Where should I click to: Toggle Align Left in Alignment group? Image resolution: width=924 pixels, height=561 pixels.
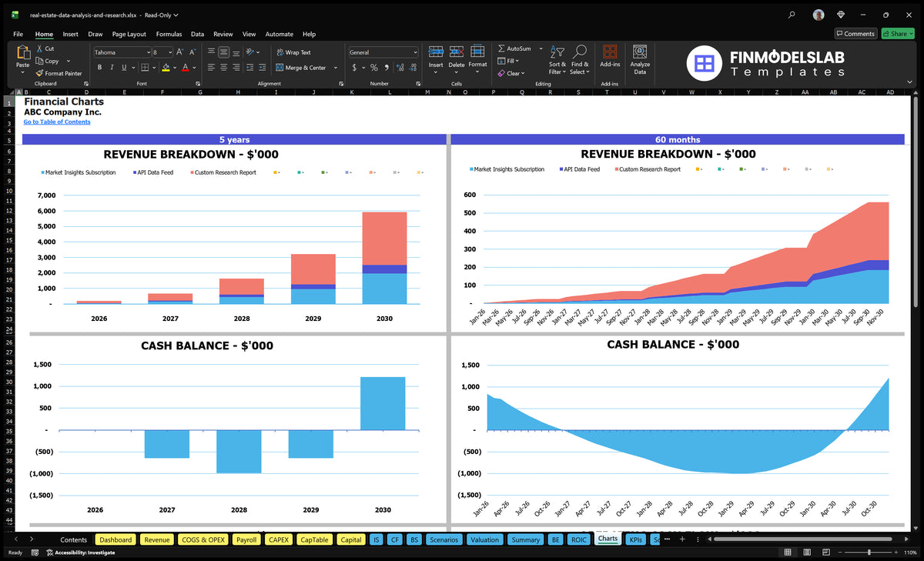tap(211, 68)
